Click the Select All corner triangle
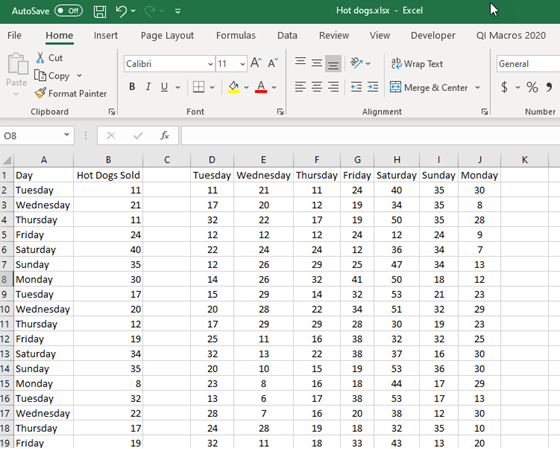The height and width of the screenshot is (449, 560). click(x=7, y=160)
